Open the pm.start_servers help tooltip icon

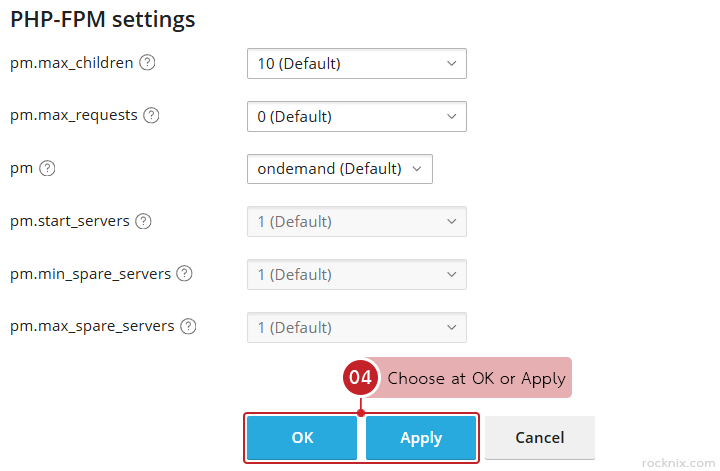point(143,222)
